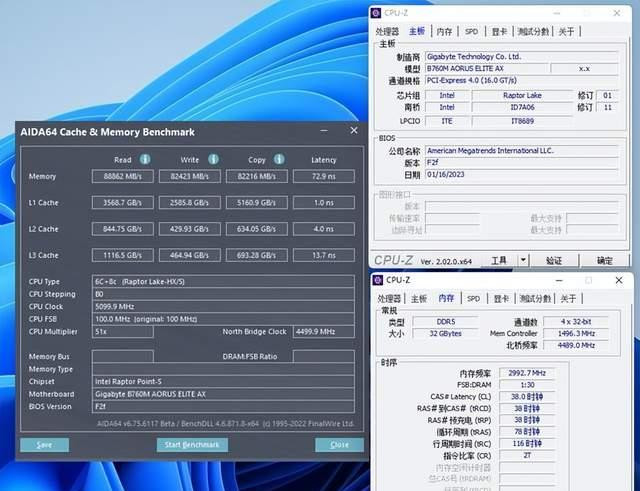The image size is (640, 491).
Task: Click chipset value Raptor Lake in CPU-Z
Action: (522, 95)
